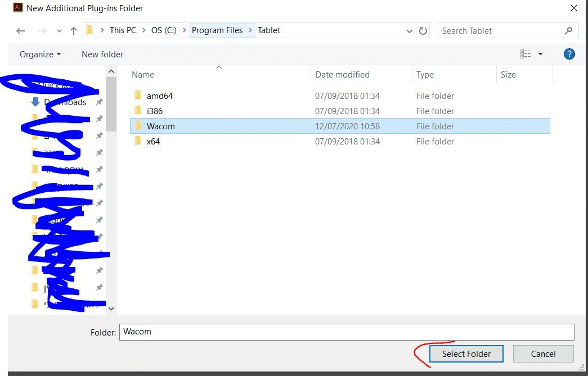Click the Wacom folder icon

(x=138, y=125)
